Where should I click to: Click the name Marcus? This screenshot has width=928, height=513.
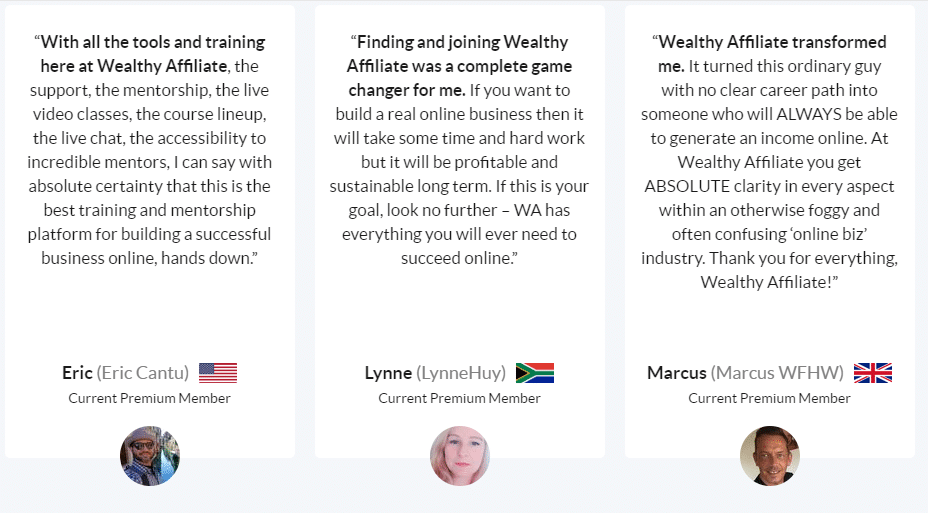tap(676, 373)
